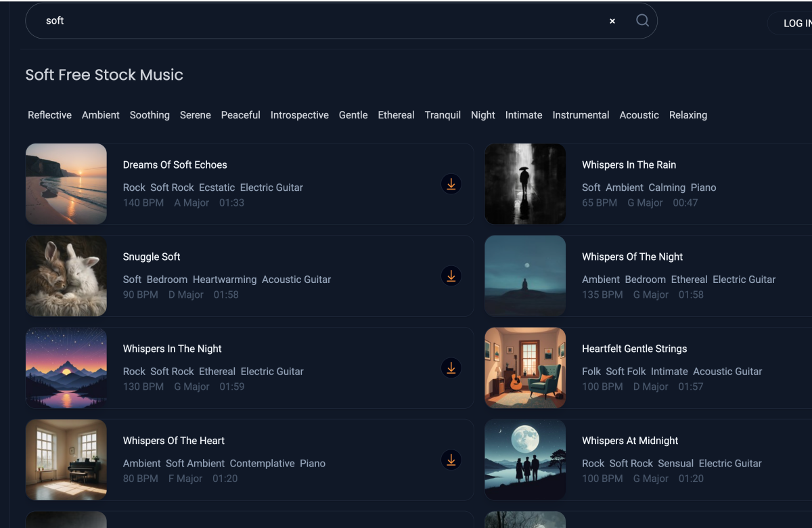Screen dimensions: 812x528
Task: Filter by the Ambient mood tag at top
Action: pyautogui.click(x=101, y=115)
